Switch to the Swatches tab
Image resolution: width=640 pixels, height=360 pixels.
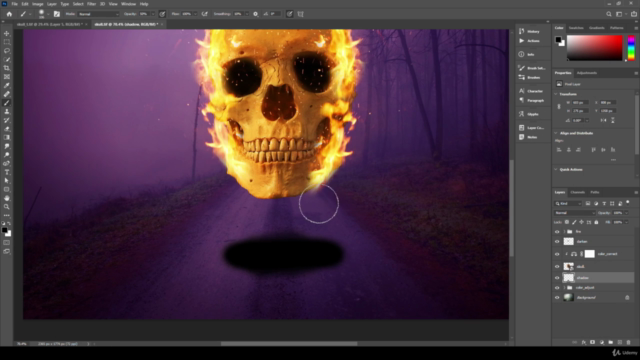tap(576, 28)
